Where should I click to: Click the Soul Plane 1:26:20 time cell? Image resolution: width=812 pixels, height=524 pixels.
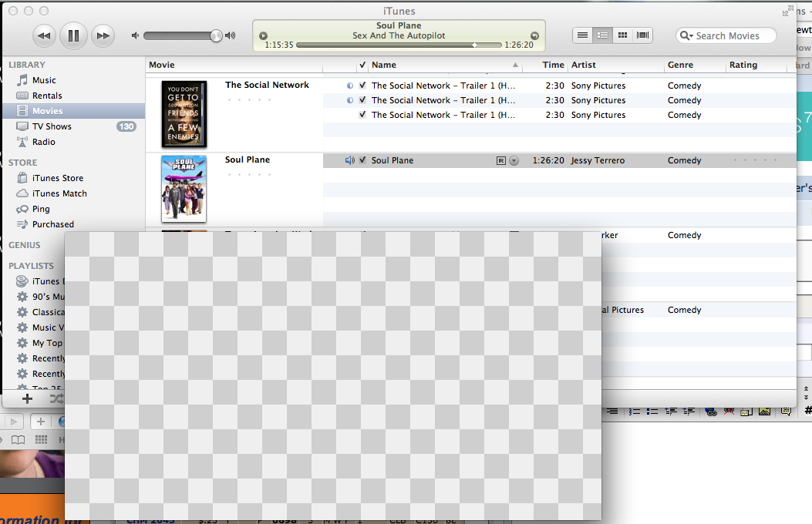548,160
